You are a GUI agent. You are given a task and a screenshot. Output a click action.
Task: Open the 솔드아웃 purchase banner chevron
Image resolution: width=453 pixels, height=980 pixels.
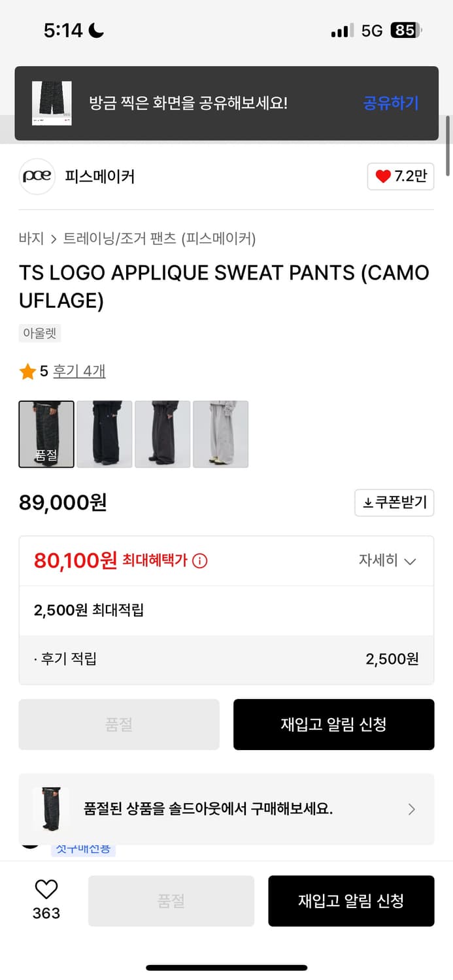click(x=412, y=809)
